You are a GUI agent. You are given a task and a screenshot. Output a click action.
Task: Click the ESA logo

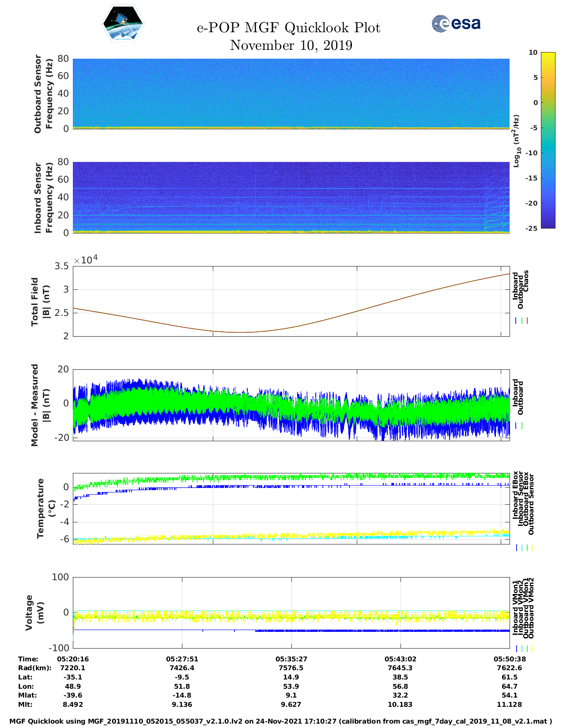point(456,23)
